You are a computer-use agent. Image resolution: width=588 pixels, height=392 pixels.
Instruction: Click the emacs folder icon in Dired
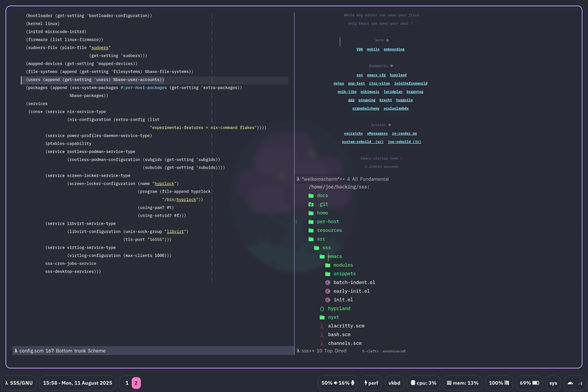point(322,256)
